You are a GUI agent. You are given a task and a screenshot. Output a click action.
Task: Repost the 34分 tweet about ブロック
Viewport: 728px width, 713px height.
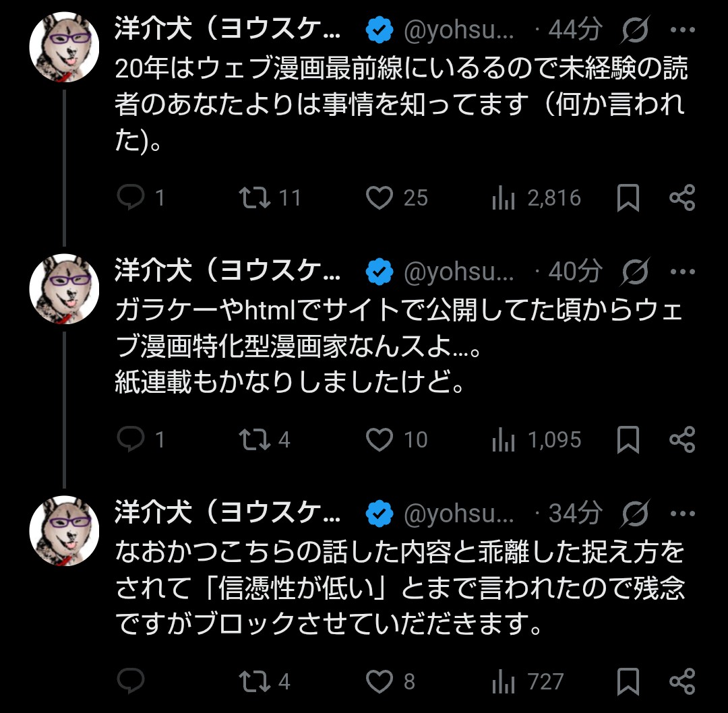256,682
